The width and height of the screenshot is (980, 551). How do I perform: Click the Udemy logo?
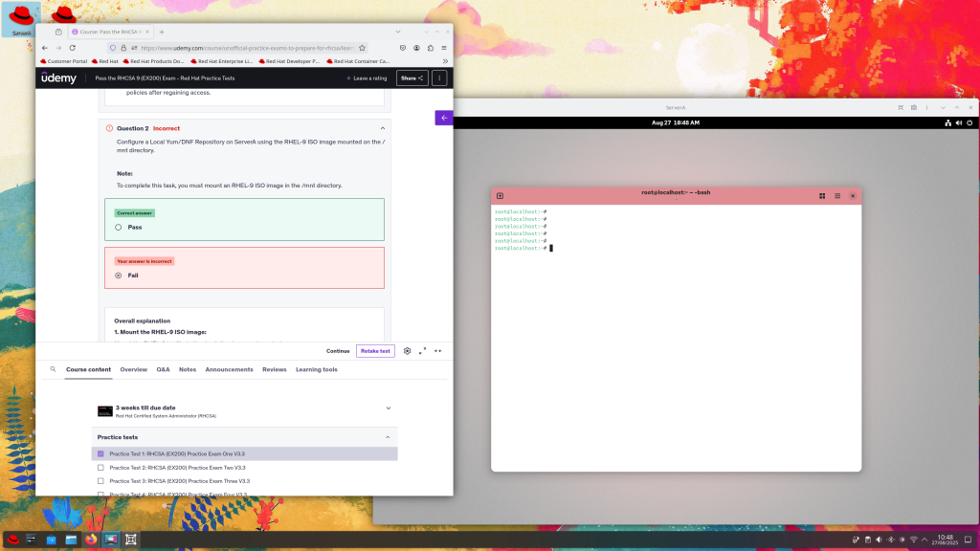pos(57,78)
